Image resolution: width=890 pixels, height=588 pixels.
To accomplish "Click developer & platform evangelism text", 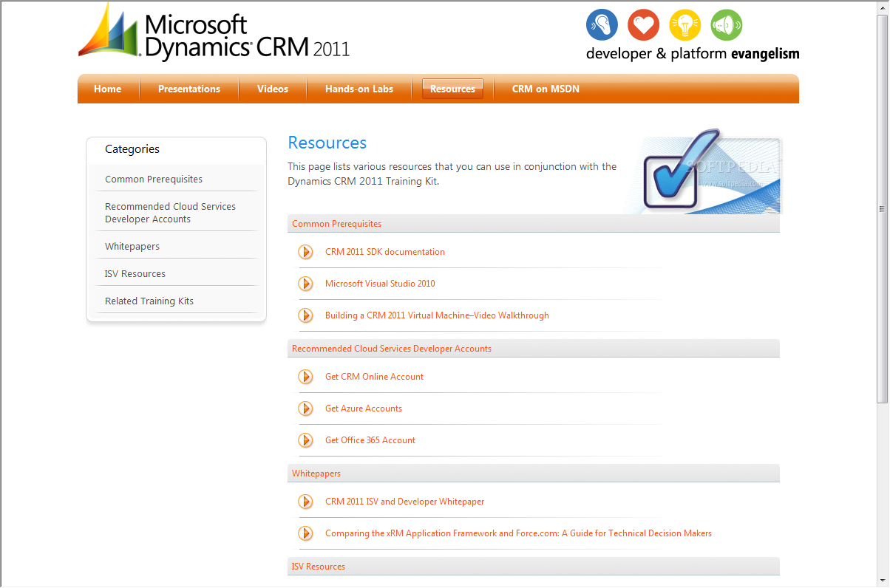I will [693, 54].
